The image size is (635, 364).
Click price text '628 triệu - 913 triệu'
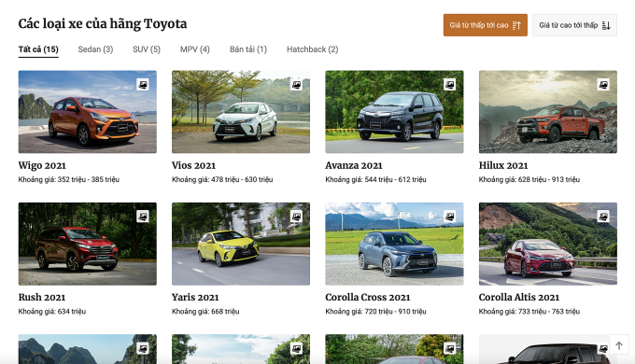[549, 179]
